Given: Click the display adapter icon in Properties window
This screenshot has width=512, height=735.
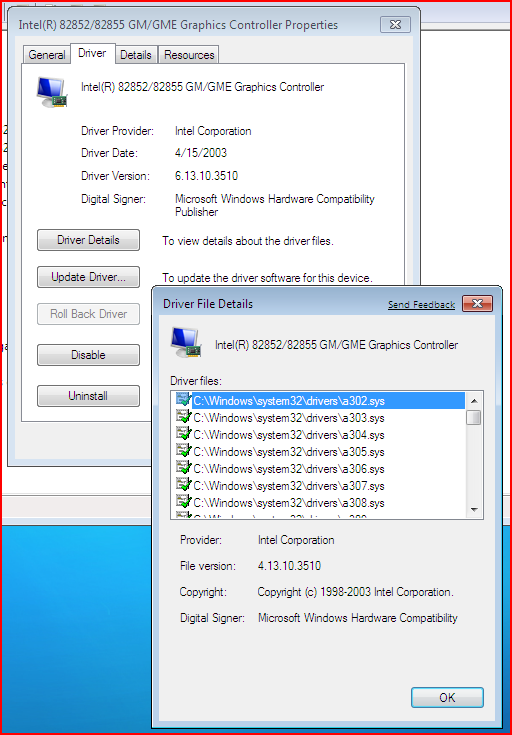Looking at the screenshot, I should 53,92.
